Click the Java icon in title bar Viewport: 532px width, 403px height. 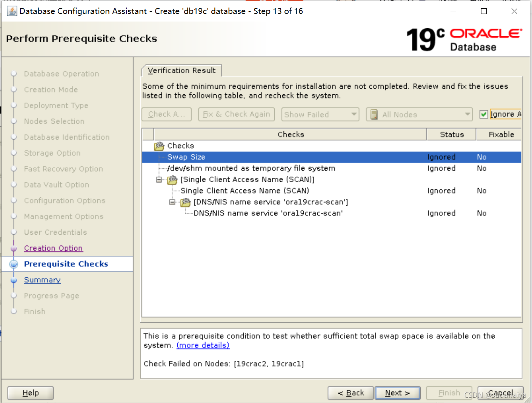[x=12, y=11]
